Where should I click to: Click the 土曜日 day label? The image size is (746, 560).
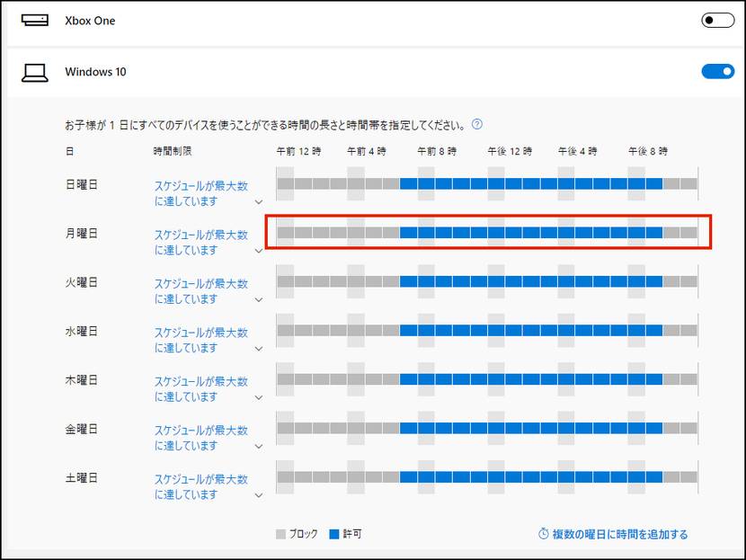[82, 478]
